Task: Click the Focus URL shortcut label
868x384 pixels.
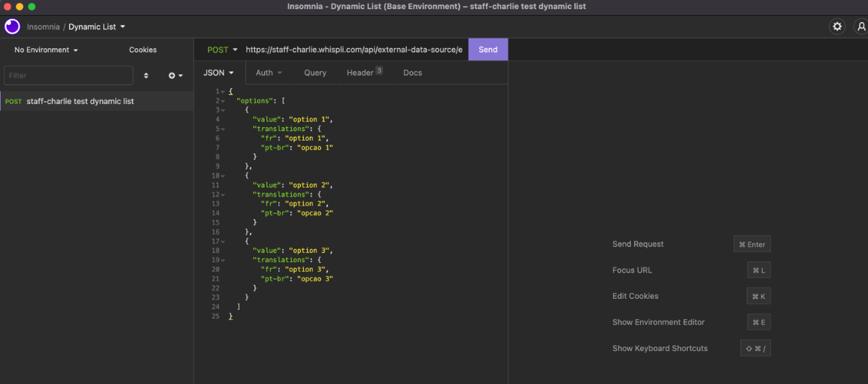Action: pos(632,270)
